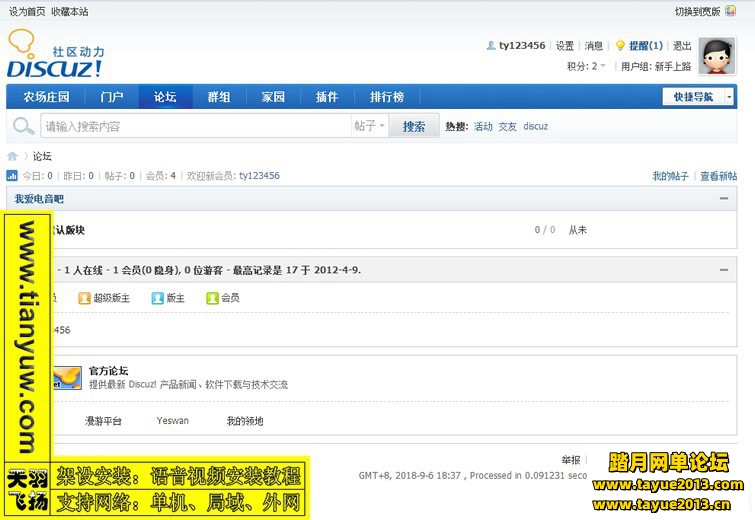
Task: Open the 家园 home tab
Action: 273,97
